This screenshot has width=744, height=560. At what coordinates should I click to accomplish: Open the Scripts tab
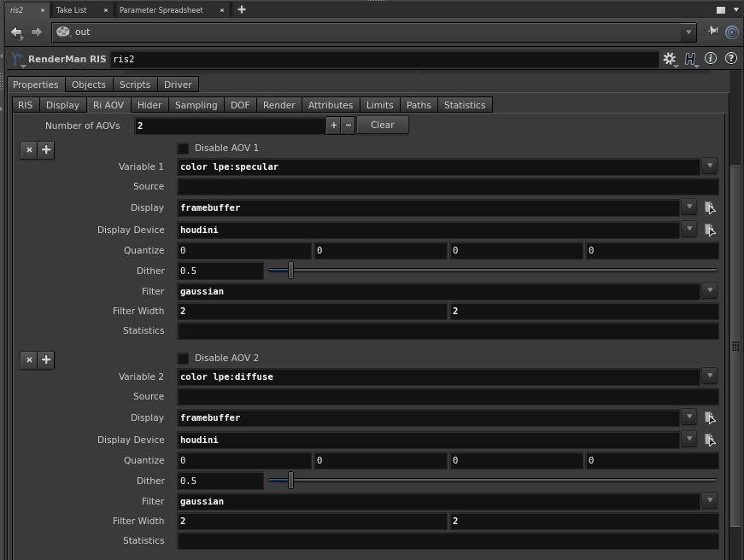point(135,85)
